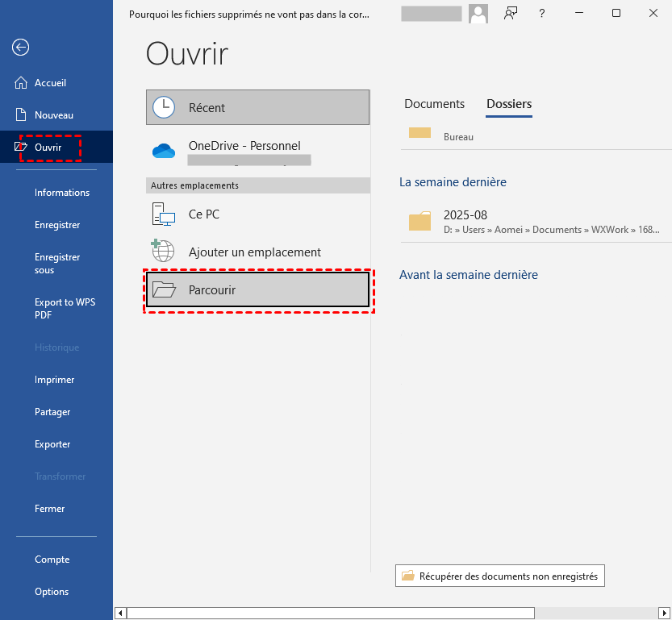Screen dimensions: 672x620
Task: Choose Enregistrer in the sidebar
Action: coord(56,225)
